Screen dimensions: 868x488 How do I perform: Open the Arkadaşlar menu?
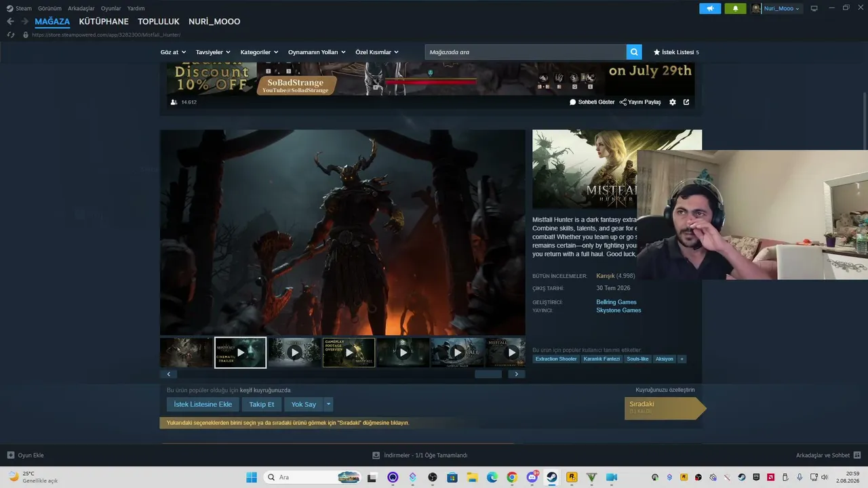81,8
